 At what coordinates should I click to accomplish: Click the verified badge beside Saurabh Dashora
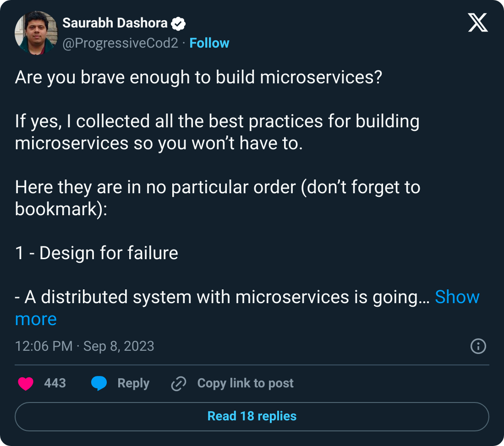(x=180, y=23)
